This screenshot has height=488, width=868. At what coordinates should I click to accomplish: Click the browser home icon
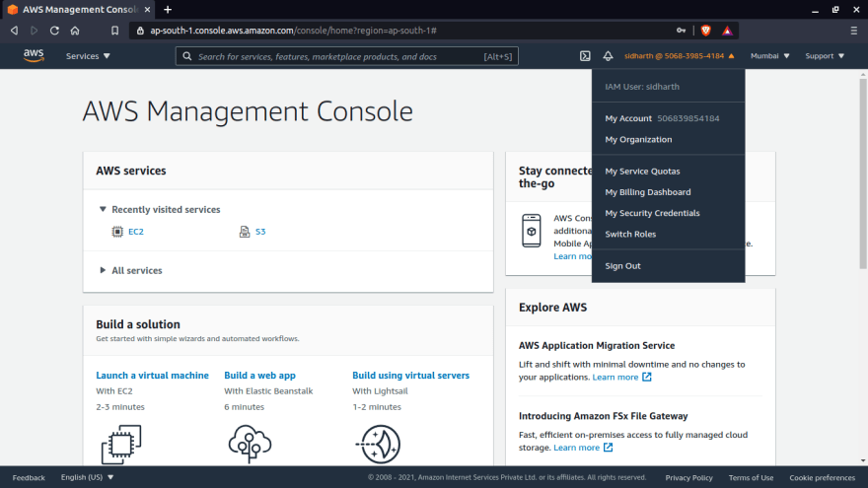pos(75,31)
